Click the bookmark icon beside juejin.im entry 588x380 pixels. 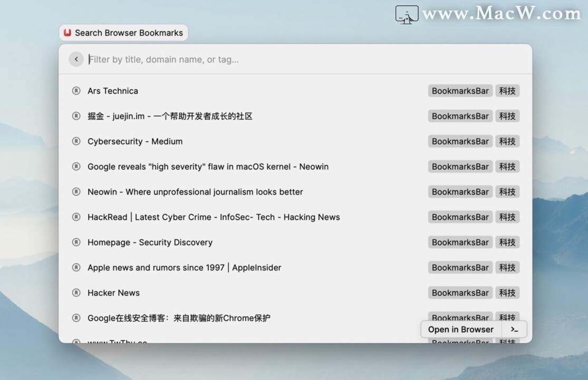click(76, 116)
